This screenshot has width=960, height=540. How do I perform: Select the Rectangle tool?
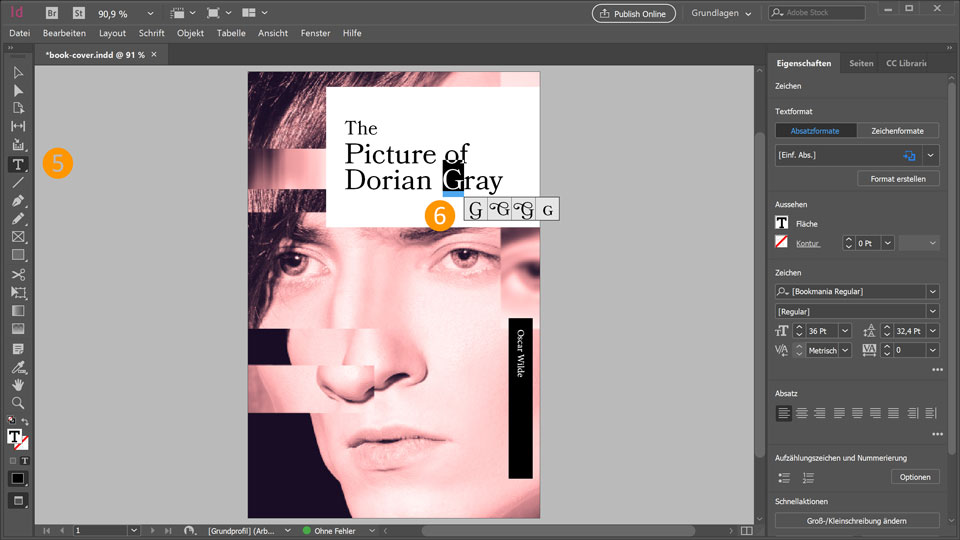18,255
